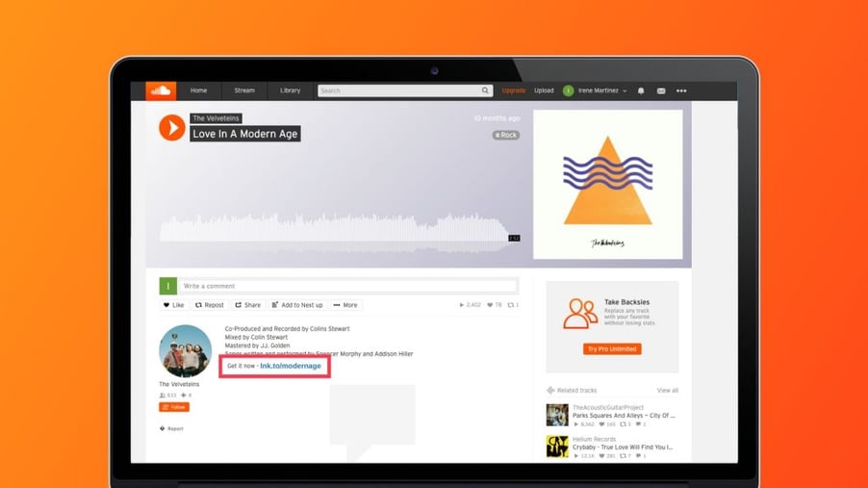Open the album artwork image
The width and height of the screenshot is (868, 488).
point(608,184)
